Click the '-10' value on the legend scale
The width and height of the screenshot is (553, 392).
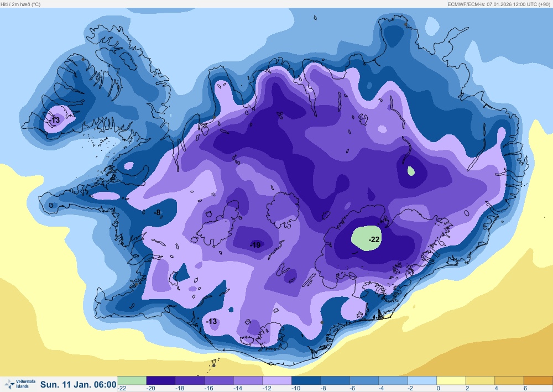click(x=295, y=388)
